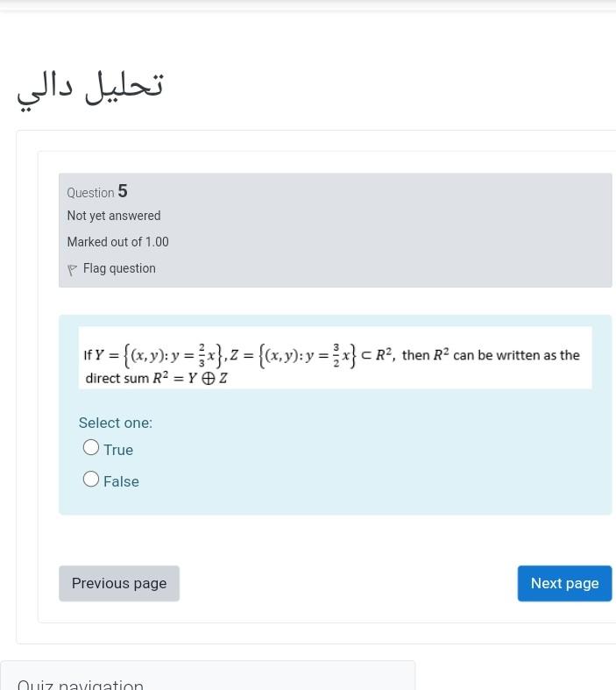Click the False answer label

coord(121,481)
